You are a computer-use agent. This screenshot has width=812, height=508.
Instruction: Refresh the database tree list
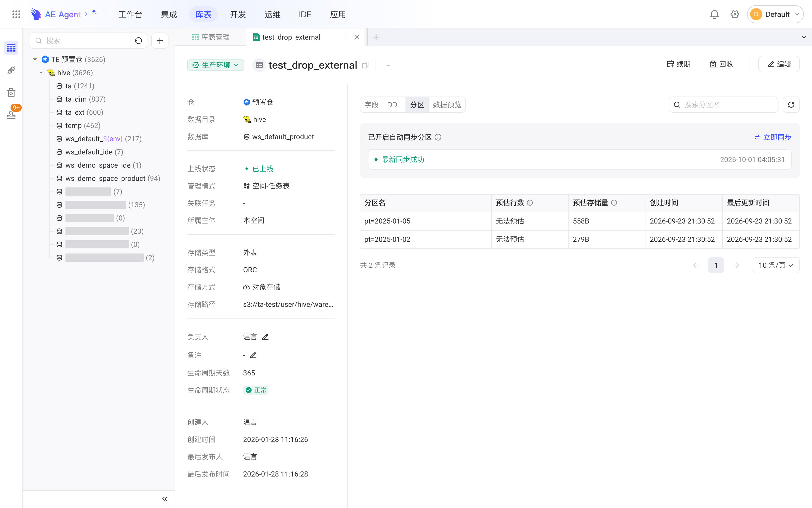click(x=139, y=41)
